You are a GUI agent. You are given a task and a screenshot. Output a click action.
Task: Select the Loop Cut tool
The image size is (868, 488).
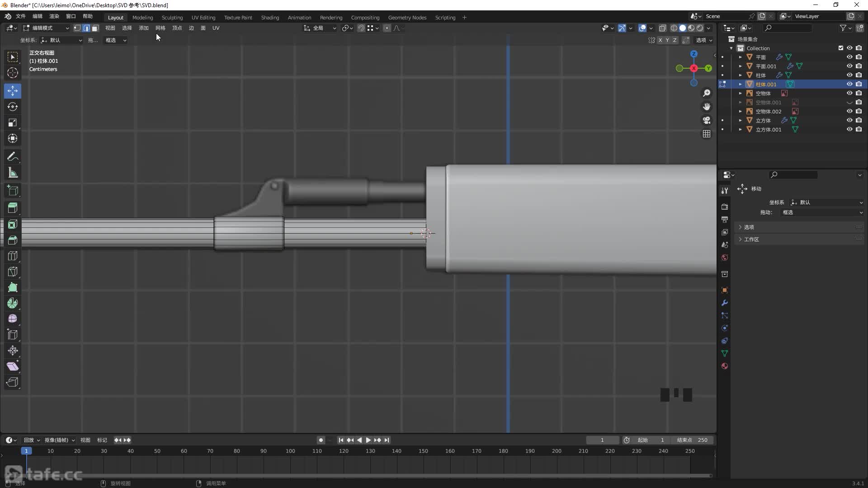[13, 256]
